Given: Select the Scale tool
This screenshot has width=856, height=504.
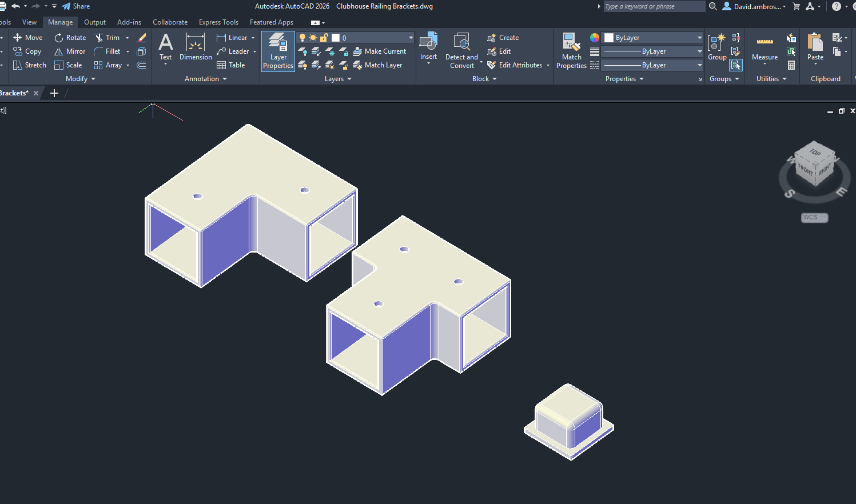Looking at the screenshot, I should [68, 65].
